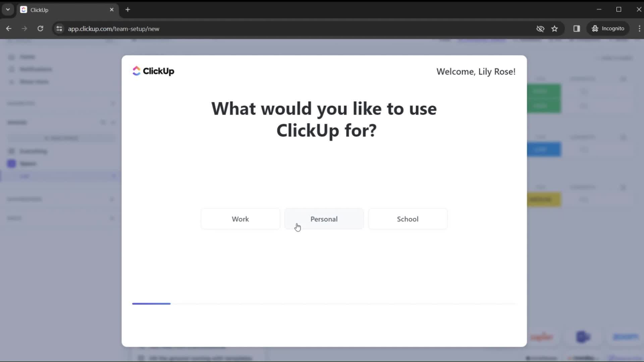Click the forward navigation arrow
The height and width of the screenshot is (362, 644).
tap(24, 29)
